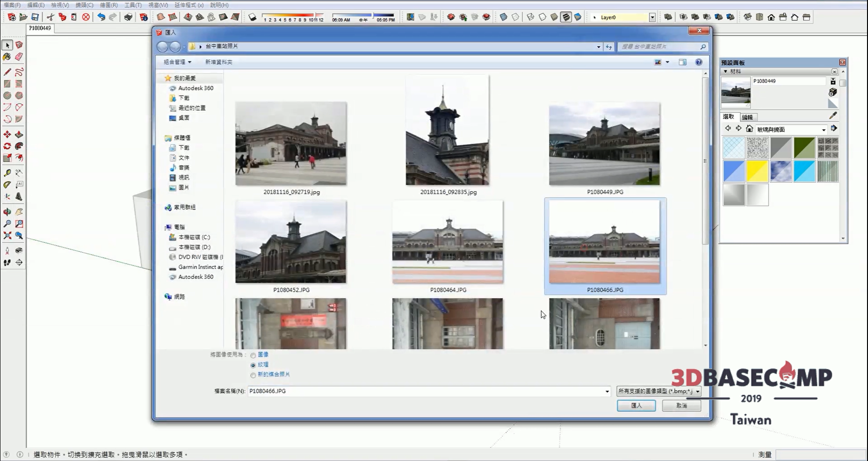Open the file type filter dropdown

click(x=698, y=392)
